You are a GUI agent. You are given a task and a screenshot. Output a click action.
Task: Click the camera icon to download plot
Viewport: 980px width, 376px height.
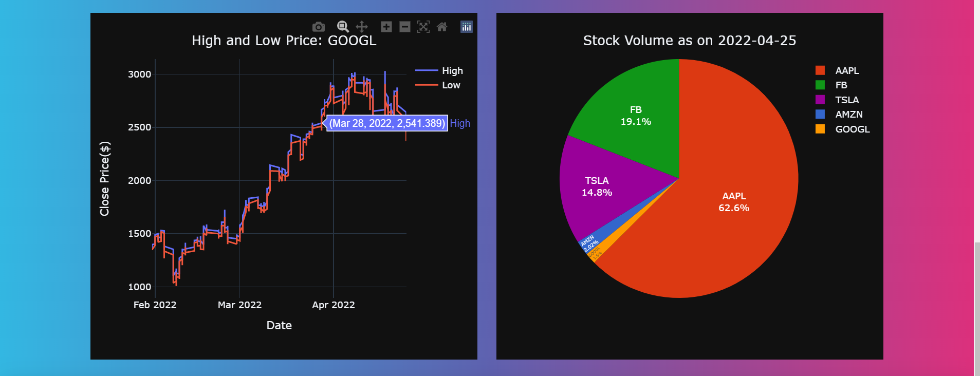(x=319, y=27)
